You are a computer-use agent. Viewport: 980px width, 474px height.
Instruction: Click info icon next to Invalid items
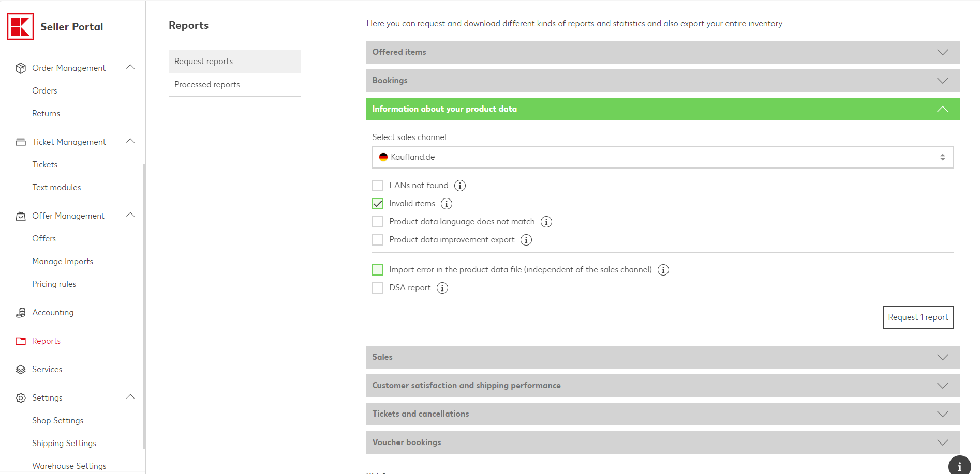tap(447, 204)
